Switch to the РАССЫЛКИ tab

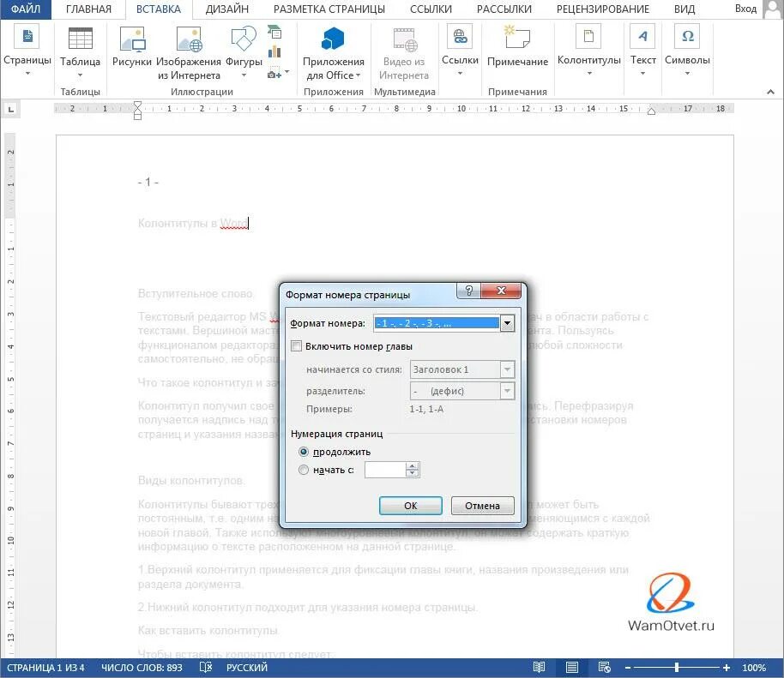click(504, 9)
